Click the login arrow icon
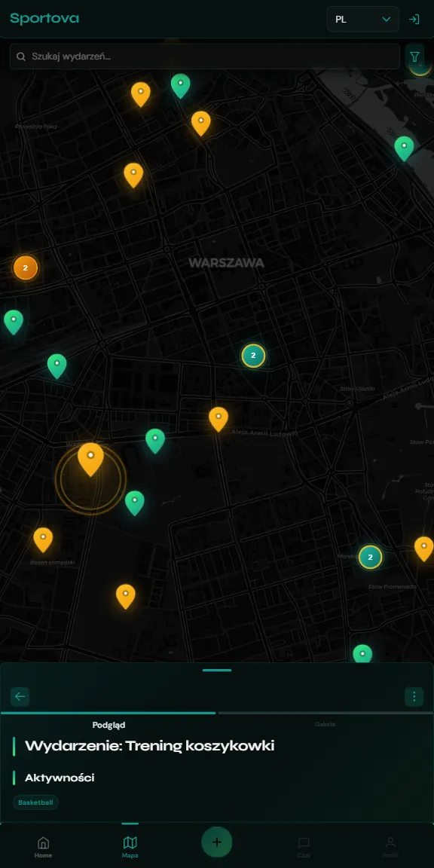 click(414, 20)
